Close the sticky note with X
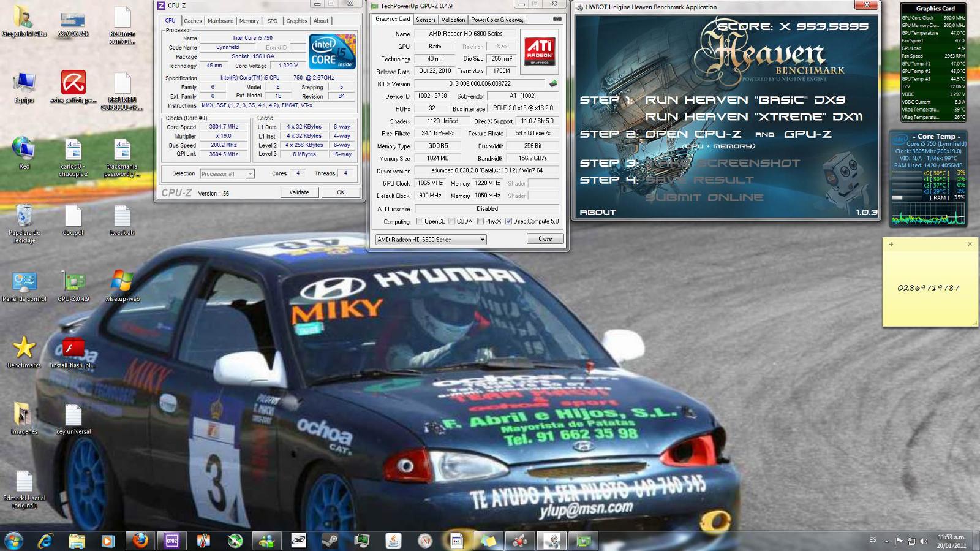This screenshot has width=980, height=551. [970, 244]
